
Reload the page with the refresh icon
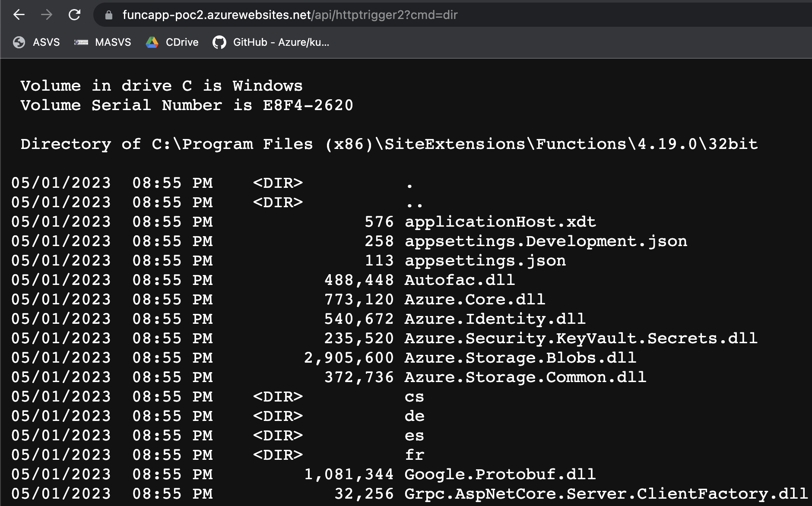(74, 15)
